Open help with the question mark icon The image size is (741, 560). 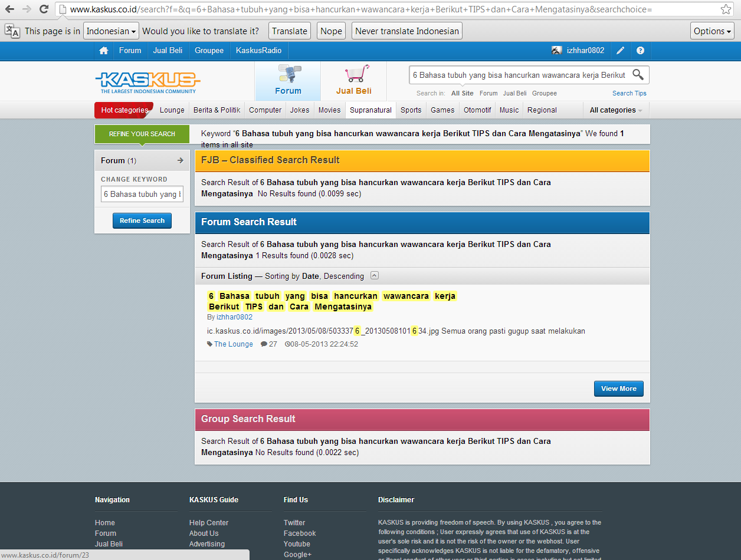640,51
